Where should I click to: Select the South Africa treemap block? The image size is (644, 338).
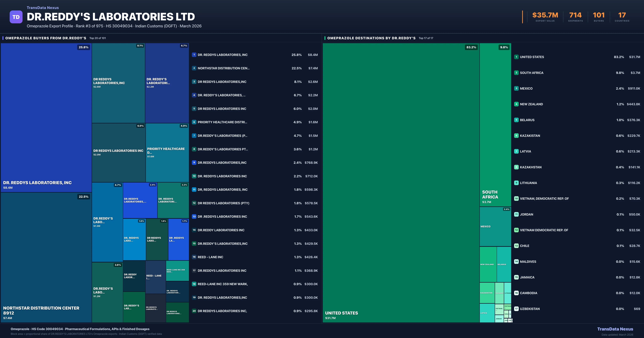coord(495,125)
